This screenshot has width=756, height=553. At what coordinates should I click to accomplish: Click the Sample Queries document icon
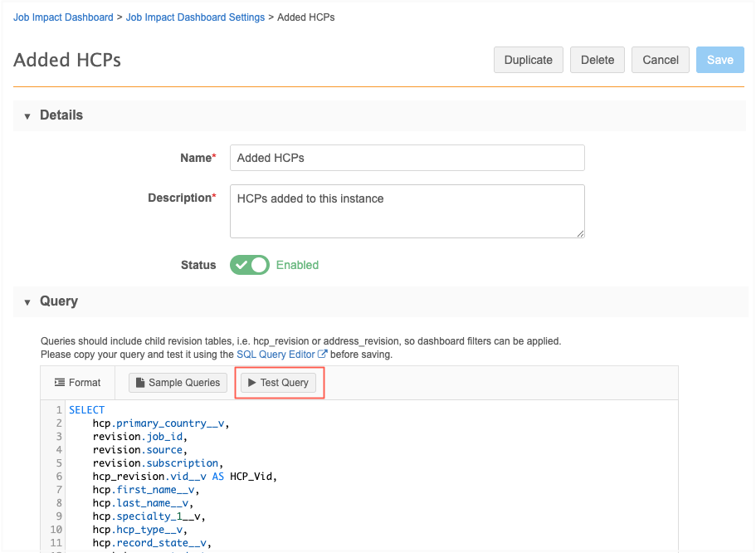140,383
